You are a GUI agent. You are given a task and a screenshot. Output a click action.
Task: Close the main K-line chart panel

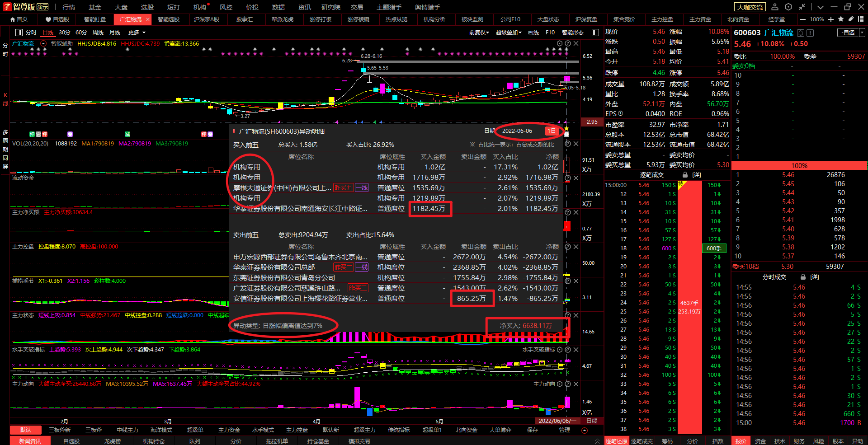[576, 44]
